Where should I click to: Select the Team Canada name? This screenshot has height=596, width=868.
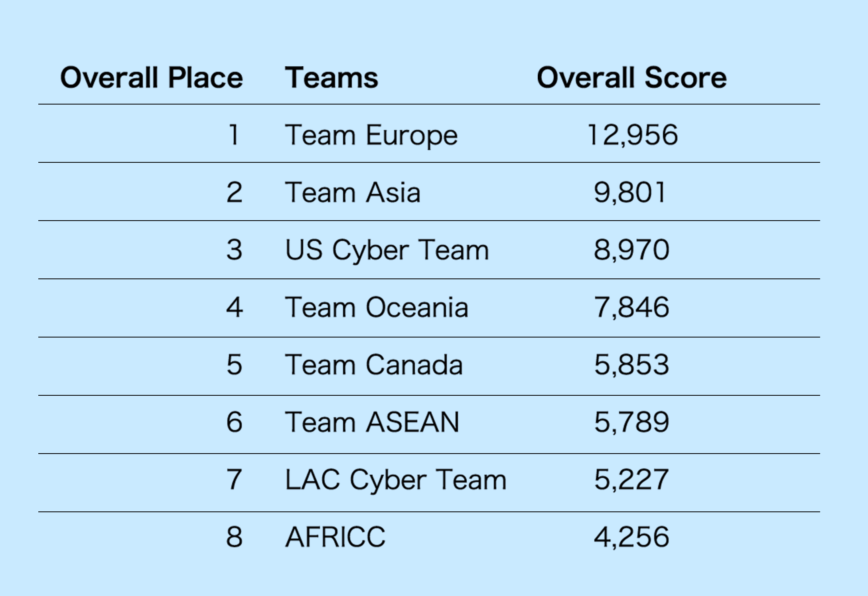374,365
